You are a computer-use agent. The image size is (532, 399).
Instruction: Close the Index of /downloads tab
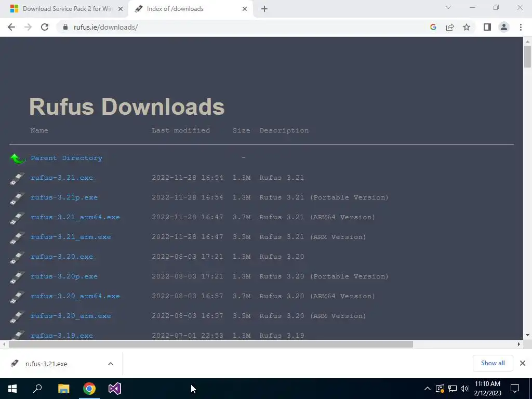pyautogui.click(x=245, y=9)
